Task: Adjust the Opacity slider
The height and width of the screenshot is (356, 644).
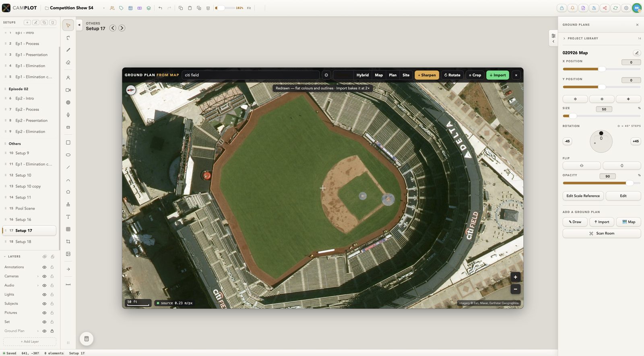Action: point(602,183)
